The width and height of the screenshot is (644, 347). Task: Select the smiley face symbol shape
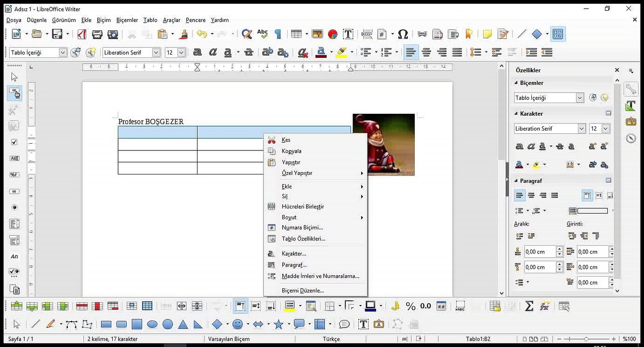click(x=237, y=324)
